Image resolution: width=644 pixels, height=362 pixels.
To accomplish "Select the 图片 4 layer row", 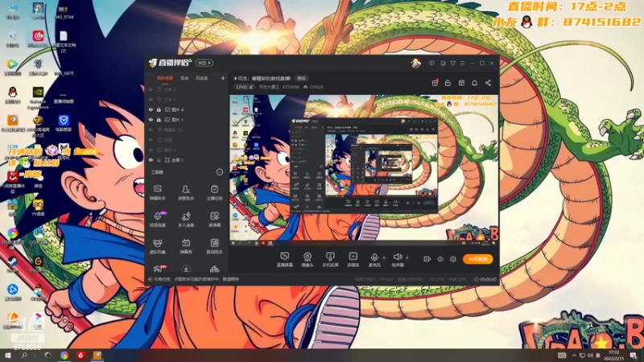I will 187,109.
